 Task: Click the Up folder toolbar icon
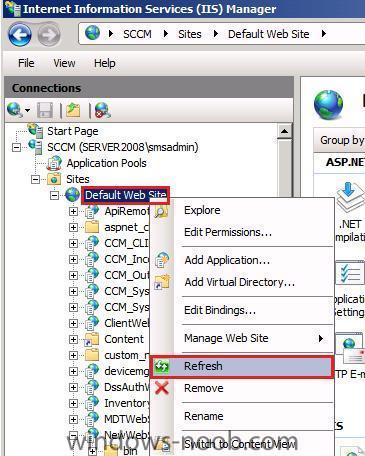click(73, 110)
